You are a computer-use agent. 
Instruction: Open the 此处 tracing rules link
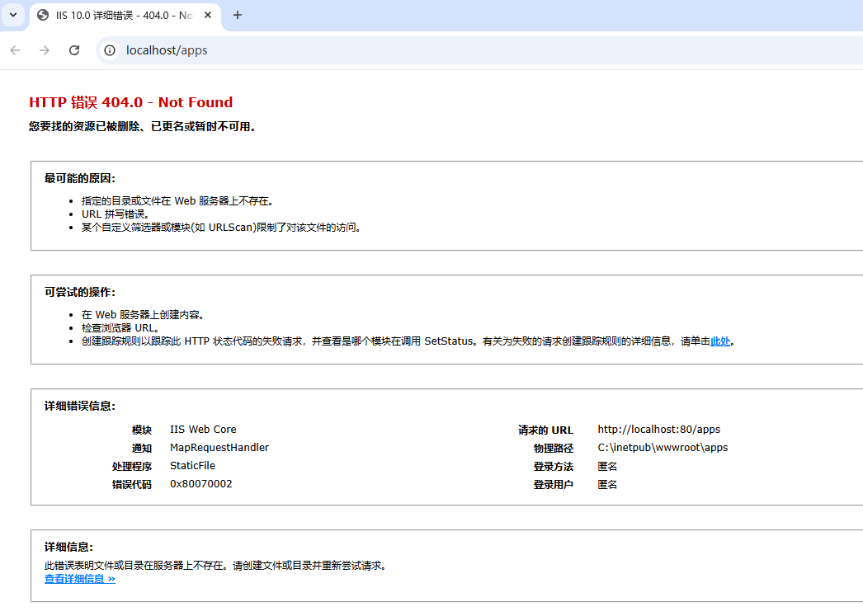[720, 341]
